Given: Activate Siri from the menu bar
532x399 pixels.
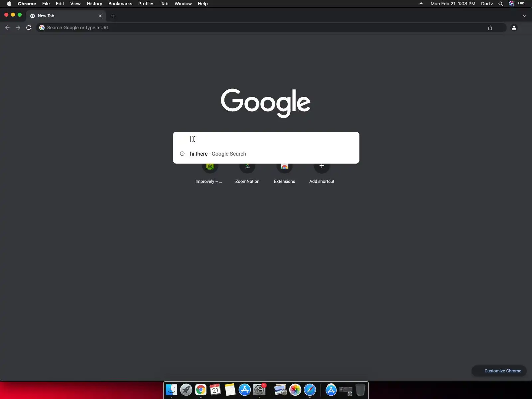Looking at the screenshot, I should click(512, 4).
